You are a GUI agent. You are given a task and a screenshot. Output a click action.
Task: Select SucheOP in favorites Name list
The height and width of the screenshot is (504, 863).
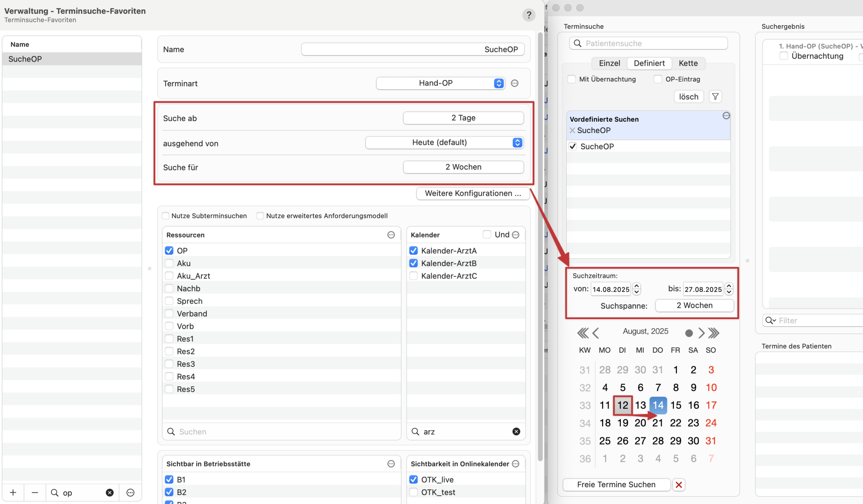pyautogui.click(x=72, y=59)
